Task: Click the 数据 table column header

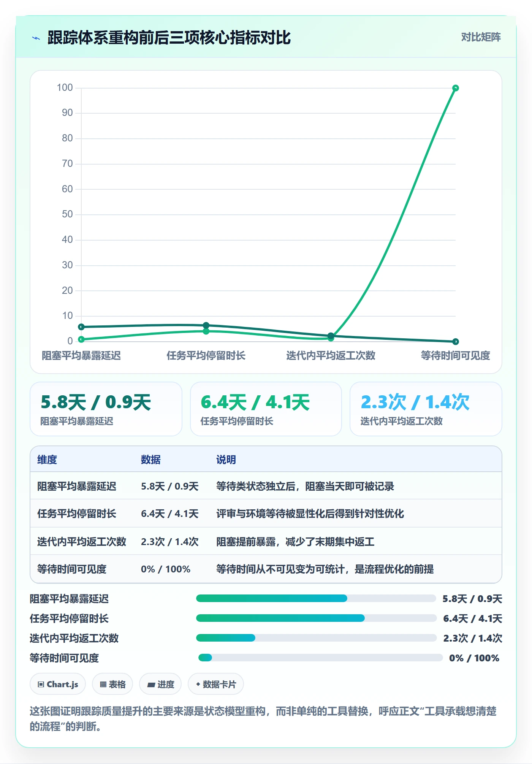Action: pyautogui.click(x=151, y=460)
